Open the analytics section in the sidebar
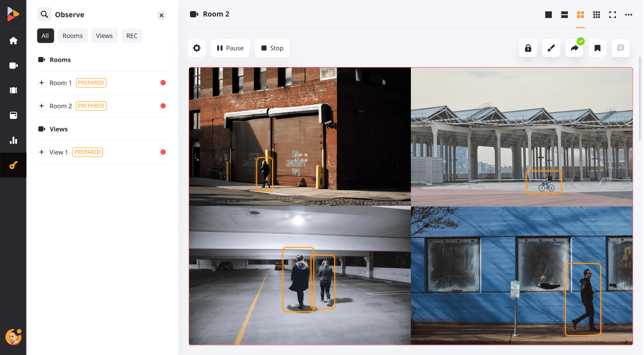 (x=13, y=140)
